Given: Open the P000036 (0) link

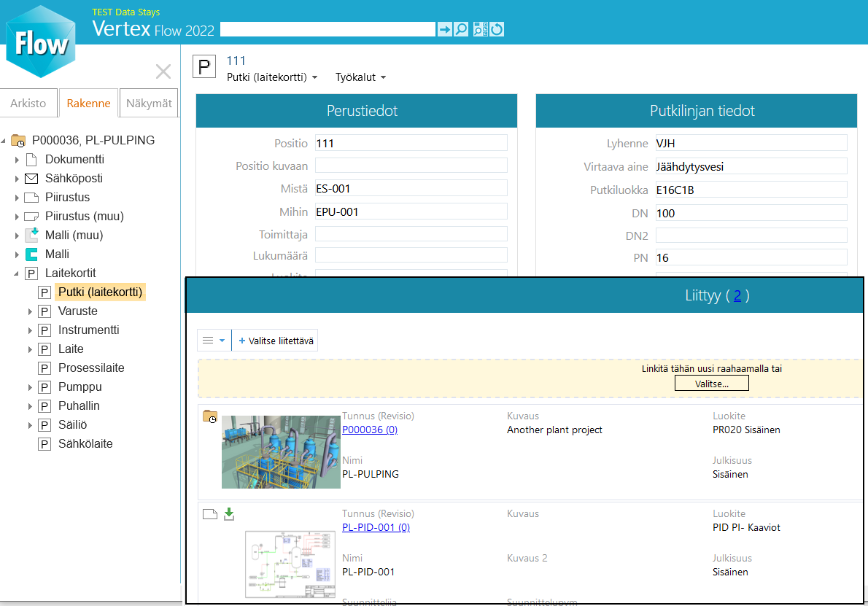Looking at the screenshot, I should coord(369,430).
